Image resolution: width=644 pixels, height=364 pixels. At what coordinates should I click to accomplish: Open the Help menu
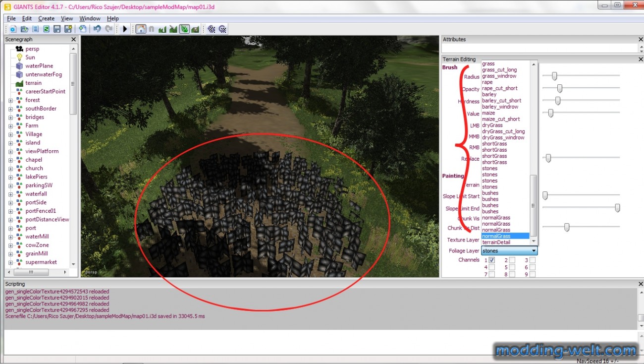tap(113, 18)
